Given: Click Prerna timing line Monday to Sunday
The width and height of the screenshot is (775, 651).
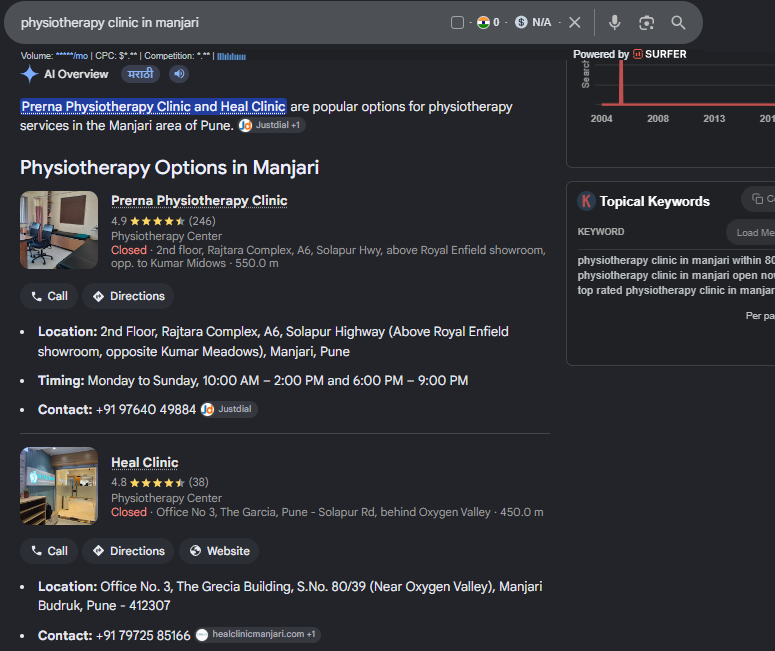Looking at the screenshot, I should coord(253,381).
